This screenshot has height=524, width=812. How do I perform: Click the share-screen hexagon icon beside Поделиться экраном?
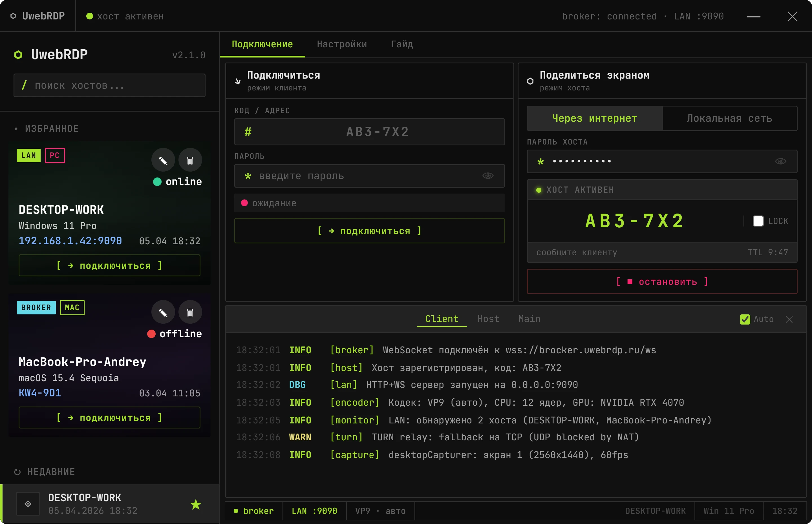tap(530, 81)
